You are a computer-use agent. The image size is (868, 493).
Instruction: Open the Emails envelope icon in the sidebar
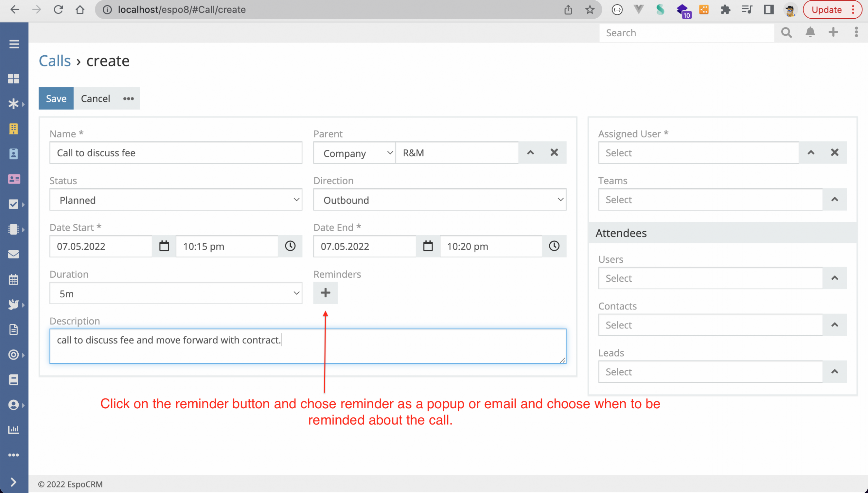coord(13,254)
